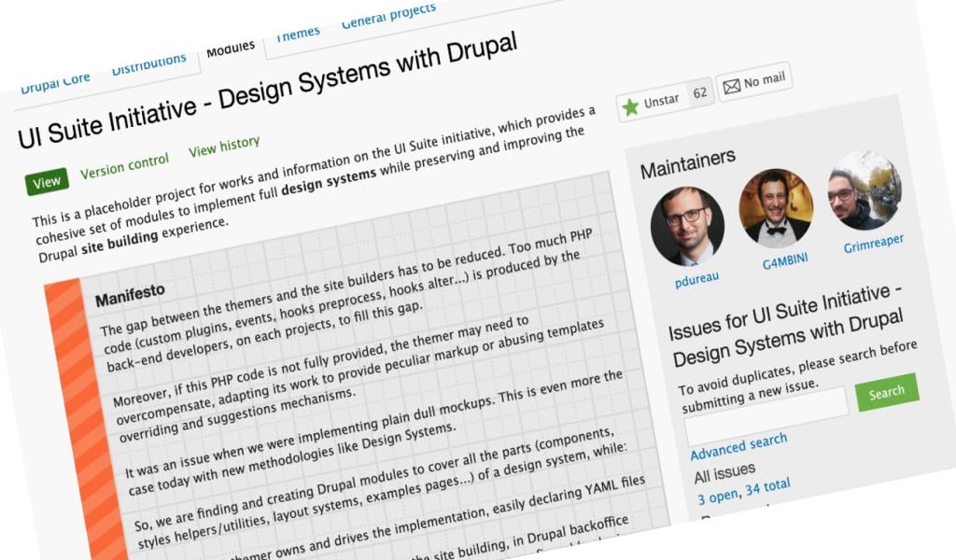Click pdureau's avatar photo
This screenshot has height=560, width=956.
687,227
